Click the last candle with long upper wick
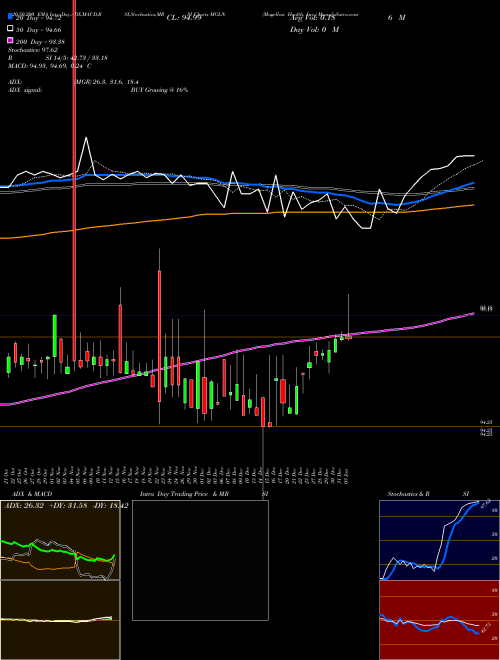This screenshot has width=500, height=660. 348,337
